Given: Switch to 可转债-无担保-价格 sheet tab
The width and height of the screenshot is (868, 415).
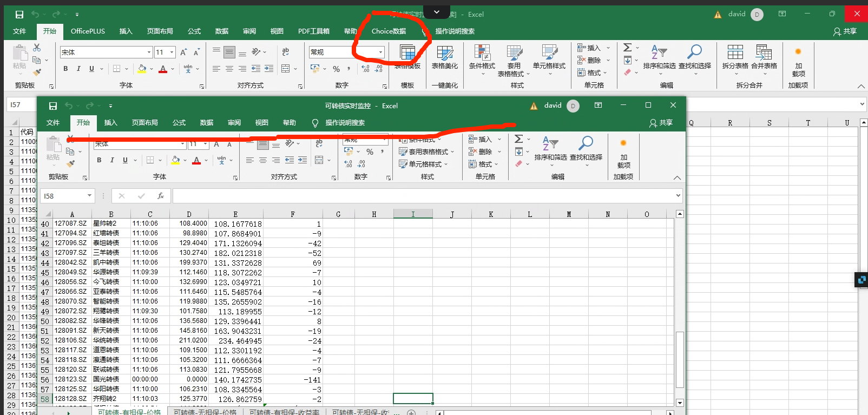Looking at the screenshot, I should tap(205, 412).
